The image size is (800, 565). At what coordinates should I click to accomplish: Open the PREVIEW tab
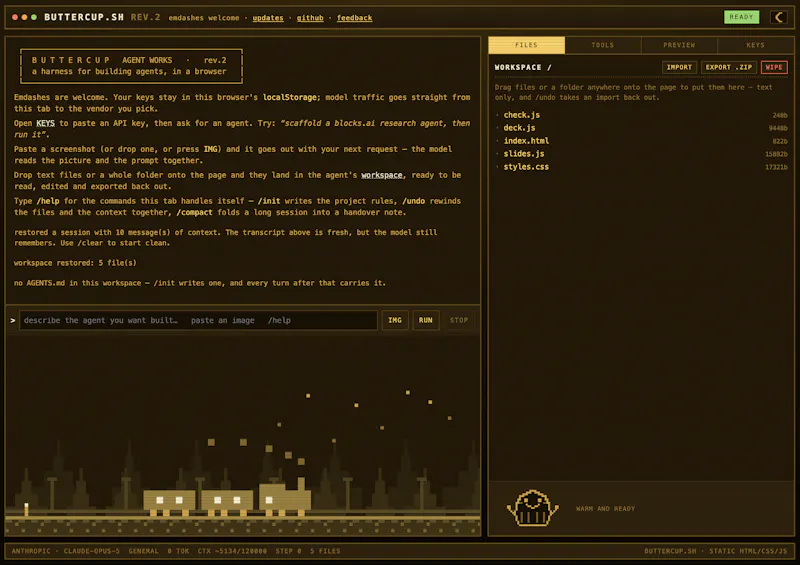pyautogui.click(x=679, y=45)
